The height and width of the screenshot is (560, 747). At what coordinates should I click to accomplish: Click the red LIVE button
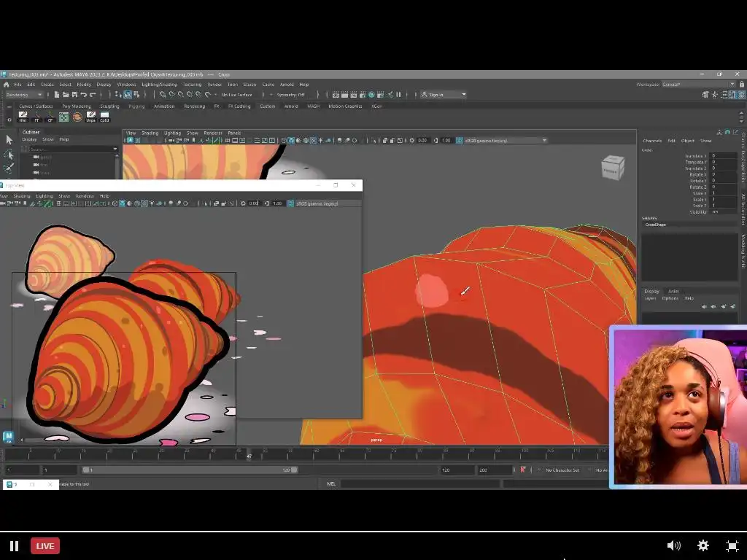pos(45,545)
